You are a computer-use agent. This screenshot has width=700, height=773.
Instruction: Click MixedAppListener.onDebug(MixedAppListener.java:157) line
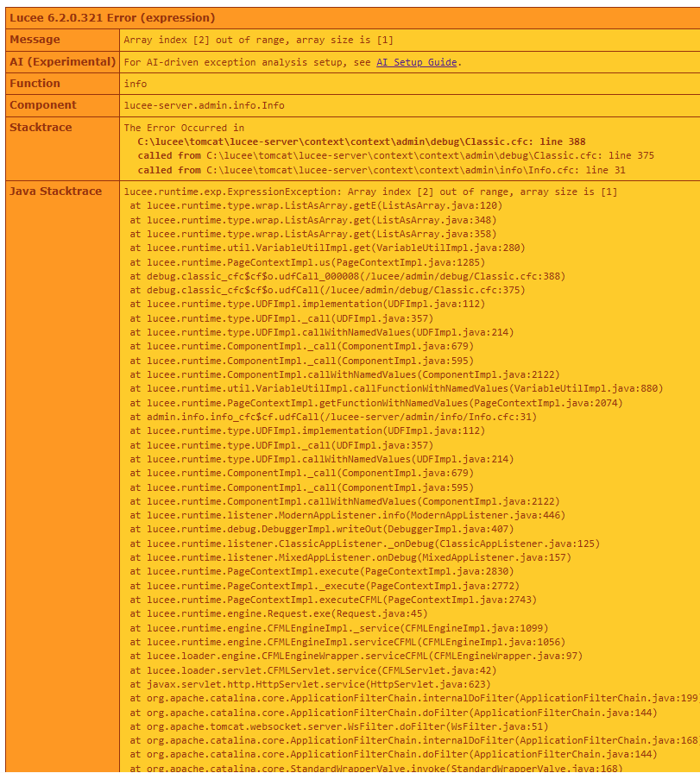[x=350, y=557]
